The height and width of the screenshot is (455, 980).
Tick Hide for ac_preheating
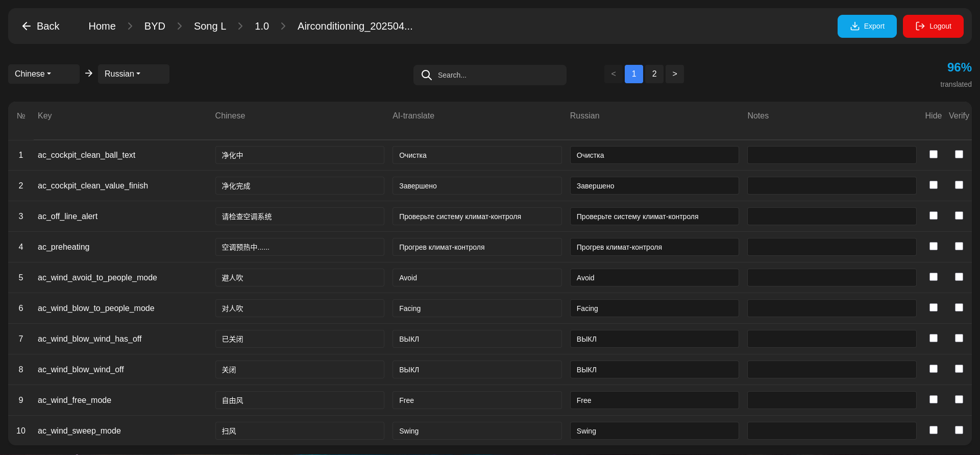(934, 246)
